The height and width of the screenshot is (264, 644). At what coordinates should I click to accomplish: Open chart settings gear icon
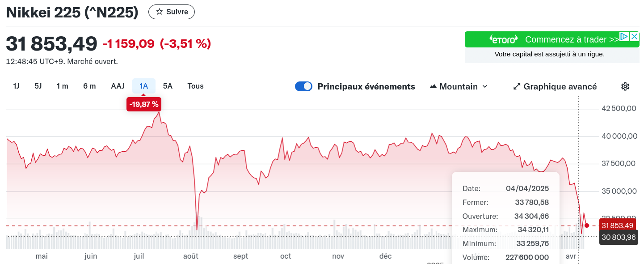coord(625,86)
